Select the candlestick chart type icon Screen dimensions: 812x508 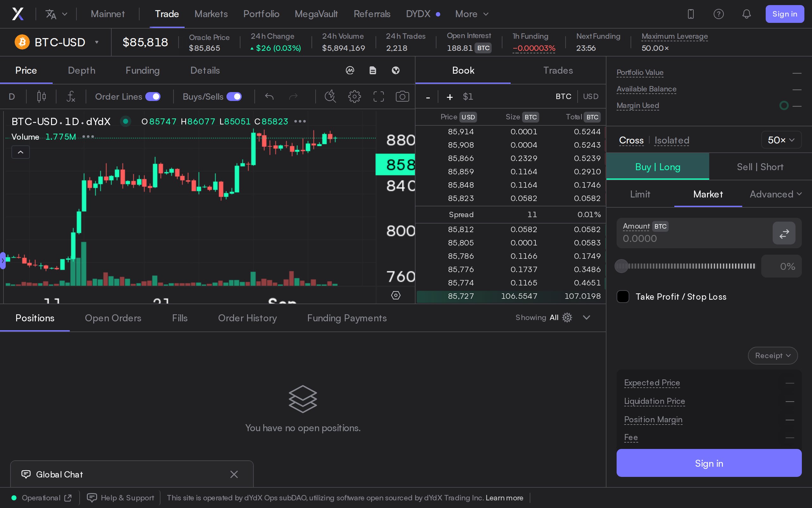pyautogui.click(x=41, y=97)
